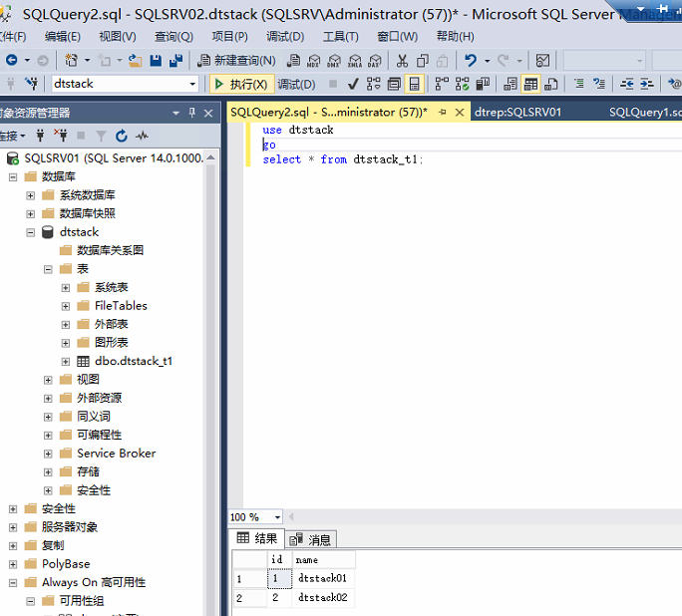Screen dimensions: 682x616
Task: Click Object Explorer connect plug icon
Action: click(x=40, y=136)
